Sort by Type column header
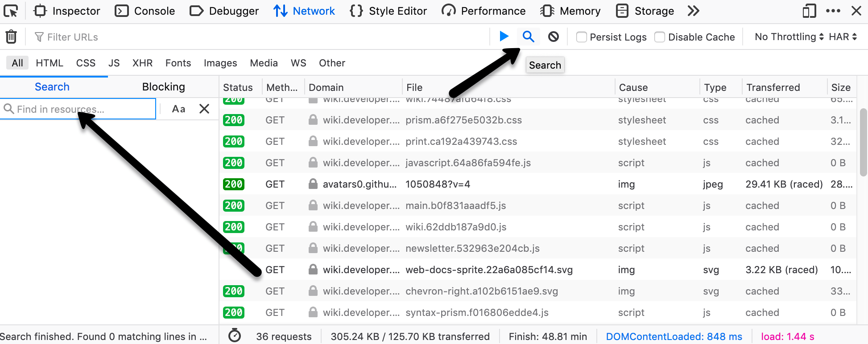The width and height of the screenshot is (868, 344). click(x=721, y=87)
